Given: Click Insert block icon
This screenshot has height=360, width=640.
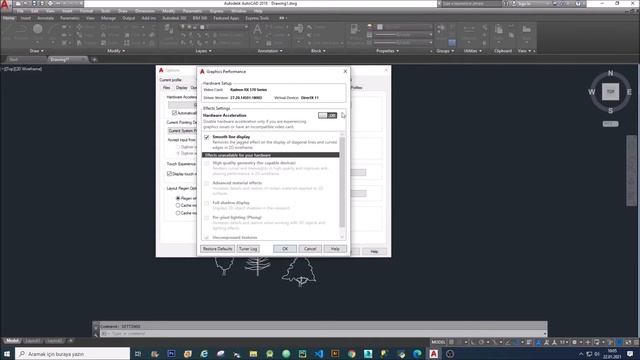Looking at the screenshot, I should tap(299, 29).
